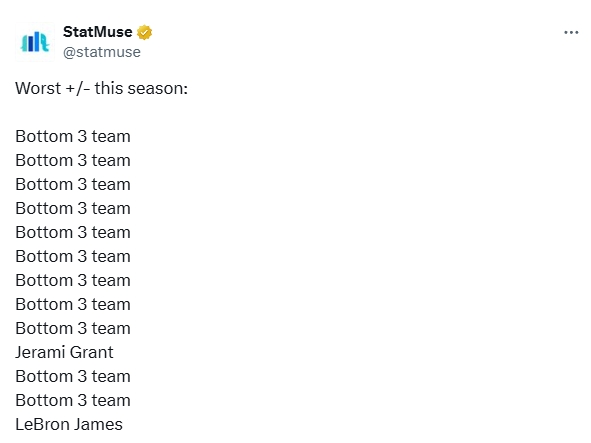Click the "Worst +/- this season:" heading line
Screen dimensions: 591x443
tap(101, 89)
